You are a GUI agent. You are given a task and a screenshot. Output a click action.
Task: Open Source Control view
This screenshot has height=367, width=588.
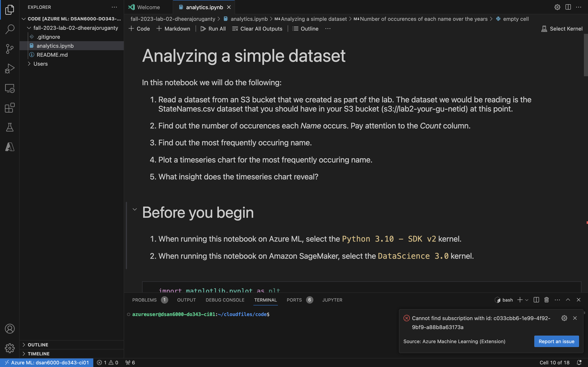coord(10,49)
